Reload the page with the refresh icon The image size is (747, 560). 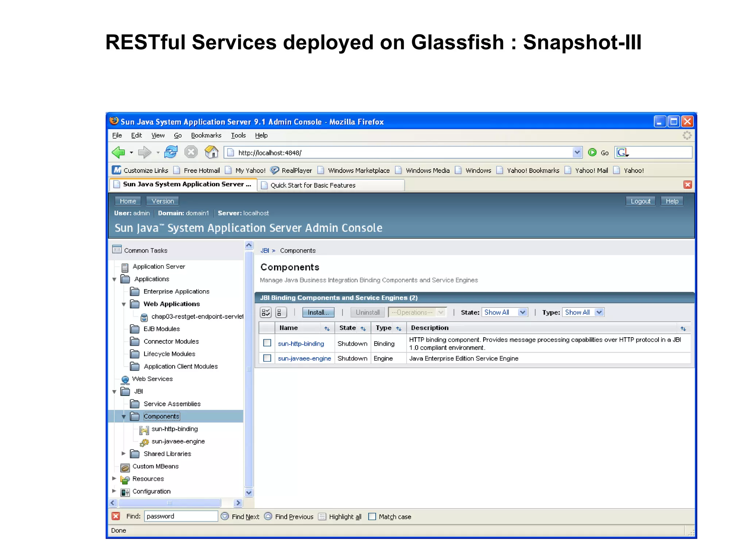point(171,152)
